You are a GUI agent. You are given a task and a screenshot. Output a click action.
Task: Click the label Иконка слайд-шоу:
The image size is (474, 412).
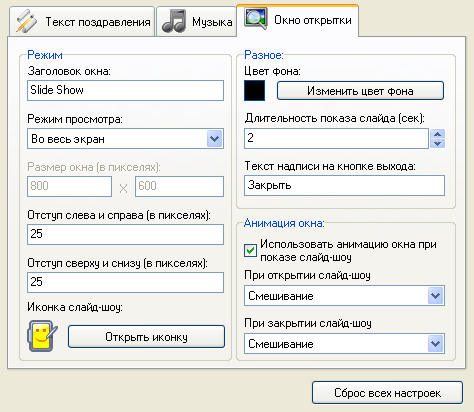[x=75, y=307]
